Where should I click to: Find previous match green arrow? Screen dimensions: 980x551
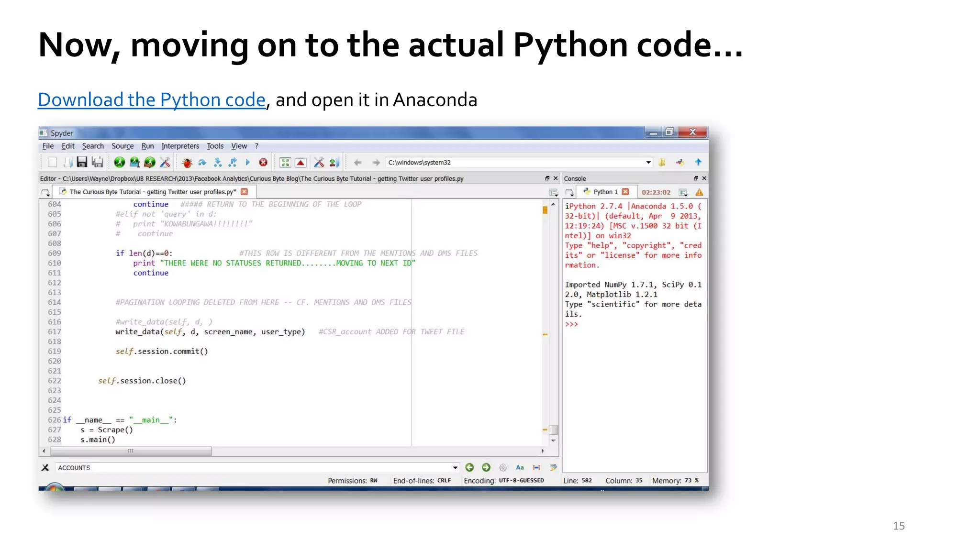coord(469,467)
